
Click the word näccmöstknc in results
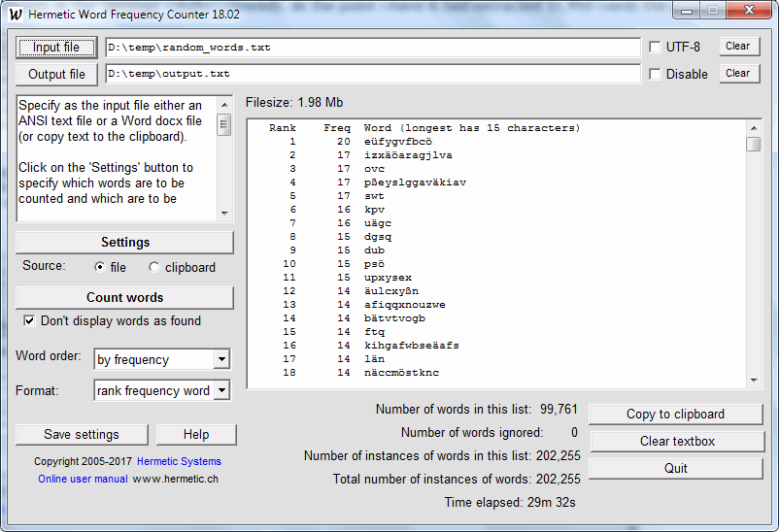[x=401, y=373]
